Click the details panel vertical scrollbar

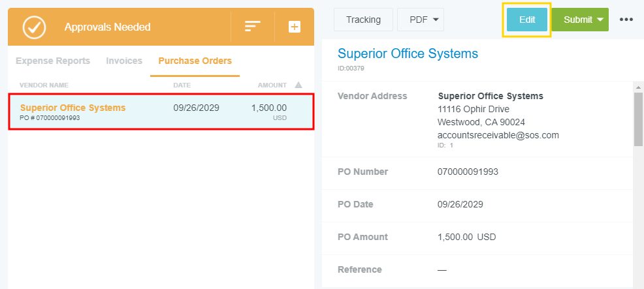[638, 119]
